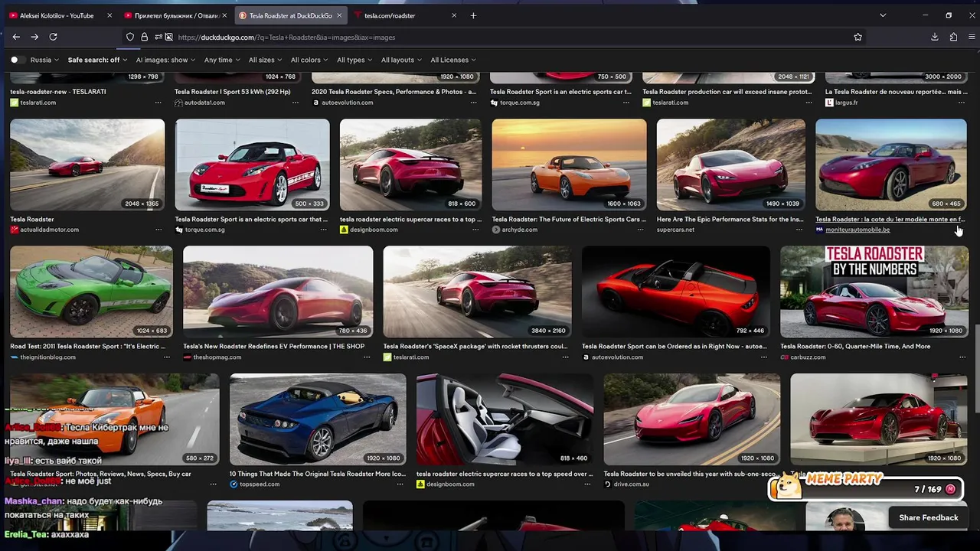Expand the All sizes filter

pyautogui.click(x=265, y=60)
